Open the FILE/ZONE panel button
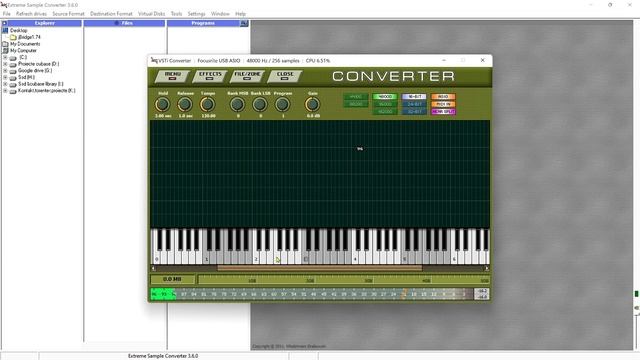This screenshot has height=360, width=640. click(x=247, y=76)
